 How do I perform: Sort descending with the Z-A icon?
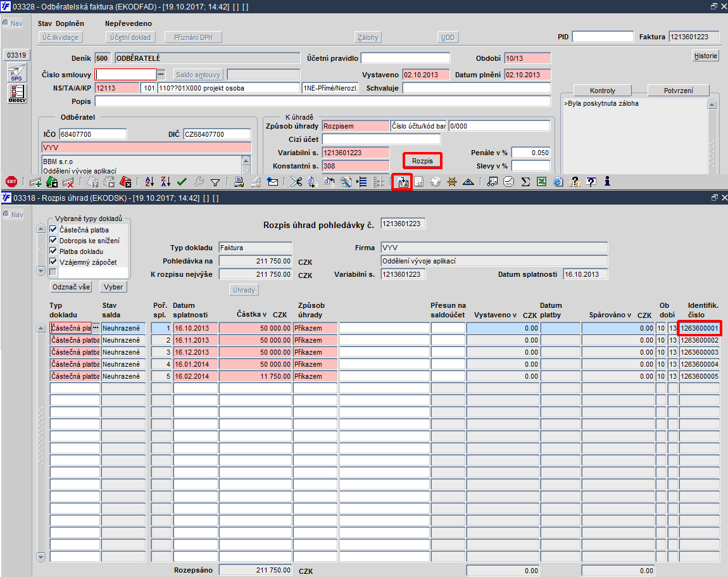coord(166,182)
